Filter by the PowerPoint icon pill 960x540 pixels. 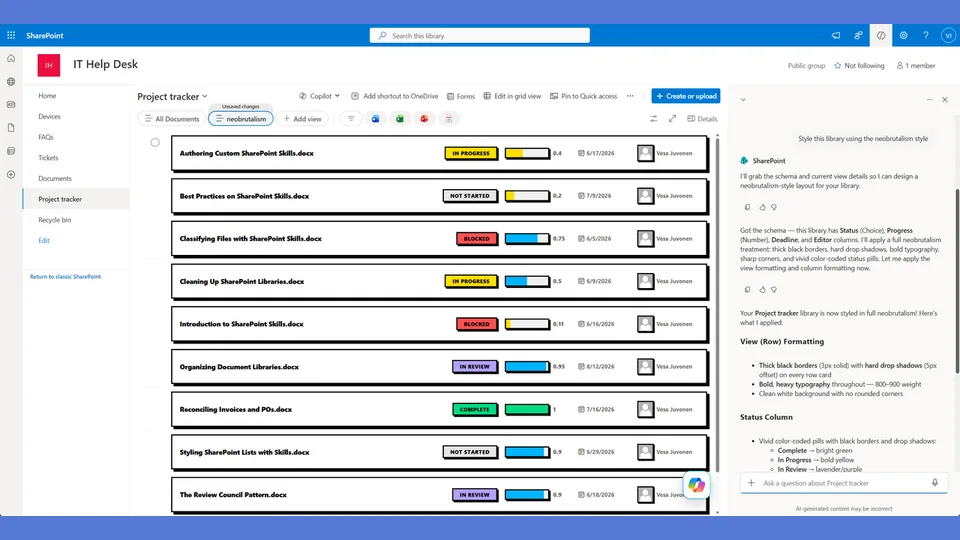(x=424, y=119)
